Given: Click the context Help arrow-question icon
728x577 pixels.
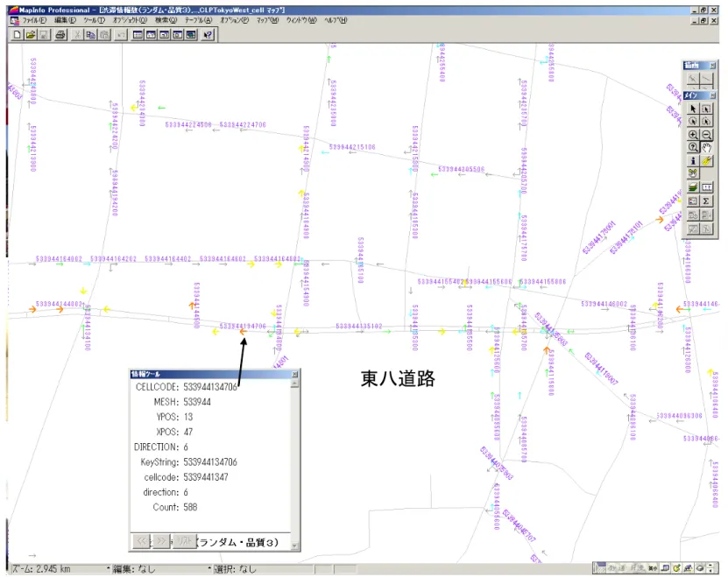Looking at the screenshot, I should tap(208, 34).
